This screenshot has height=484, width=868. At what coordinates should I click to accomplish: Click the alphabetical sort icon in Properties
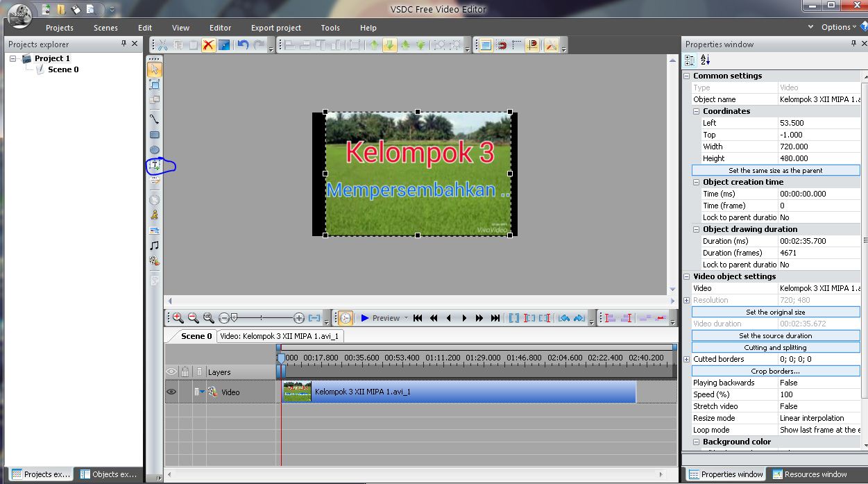(x=705, y=60)
